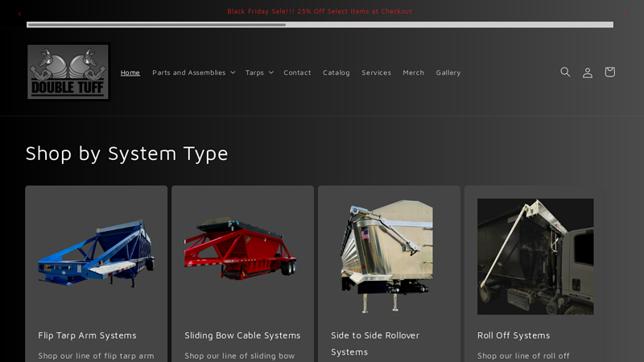Click 'Shop our line of roll off' text

click(x=523, y=356)
